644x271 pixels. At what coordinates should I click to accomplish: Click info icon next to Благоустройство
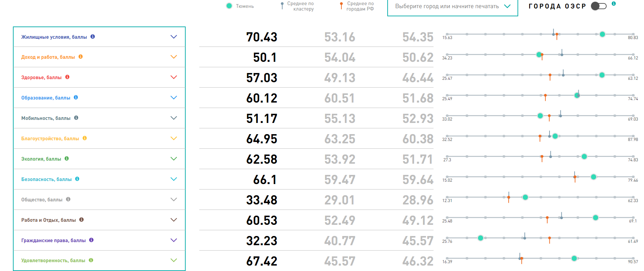pos(85,138)
